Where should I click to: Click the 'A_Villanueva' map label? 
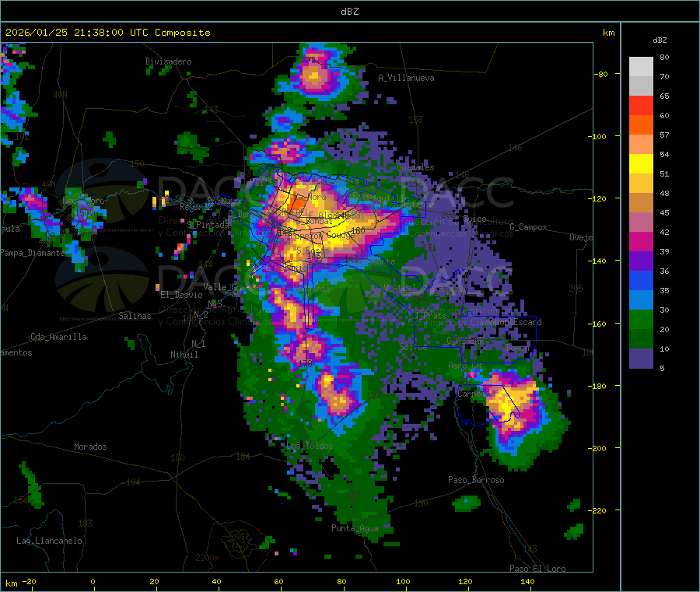[406, 78]
